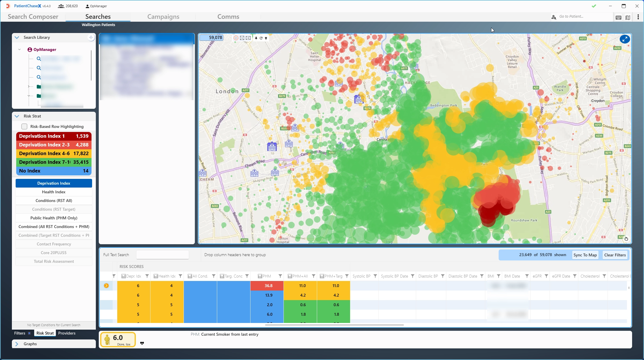This screenshot has width=644, height=360.
Task: Collapse the Risk Strat section header
Action: [17, 116]
